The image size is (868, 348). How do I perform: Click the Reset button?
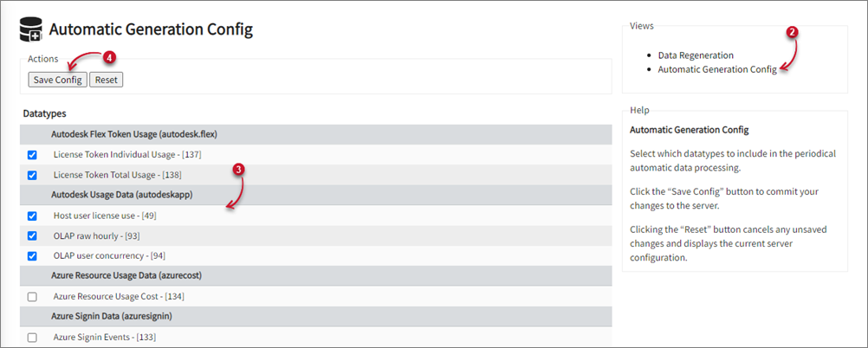point(107,80)
